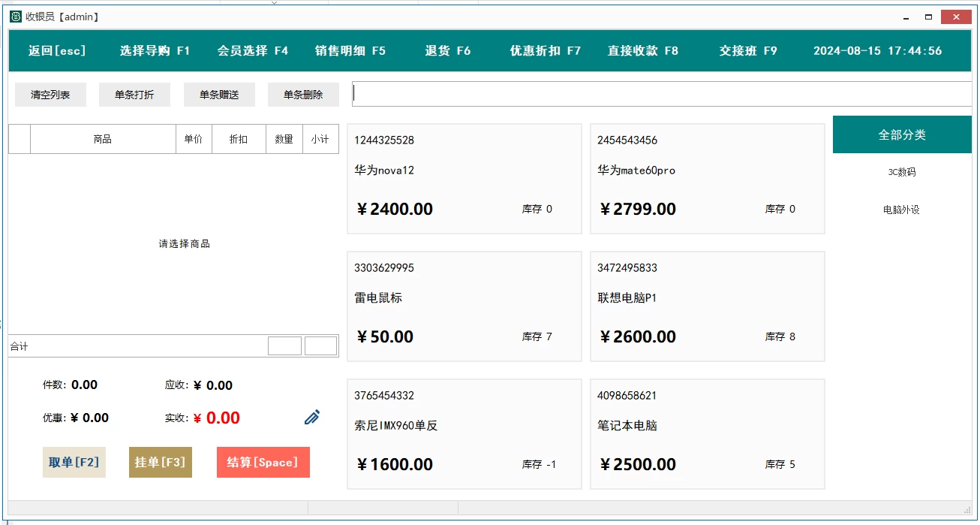Click the pencil edit icon beside 实收

click(x=312, y=418)
